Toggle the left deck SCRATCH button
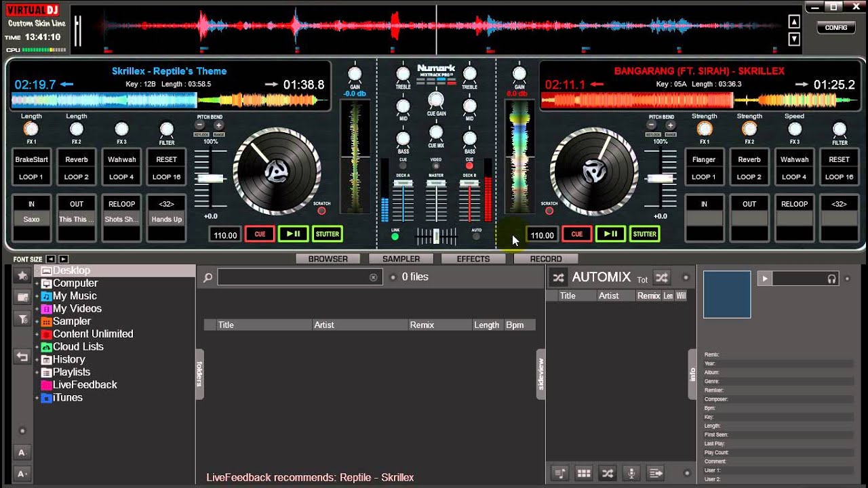 tap(321, 211)
